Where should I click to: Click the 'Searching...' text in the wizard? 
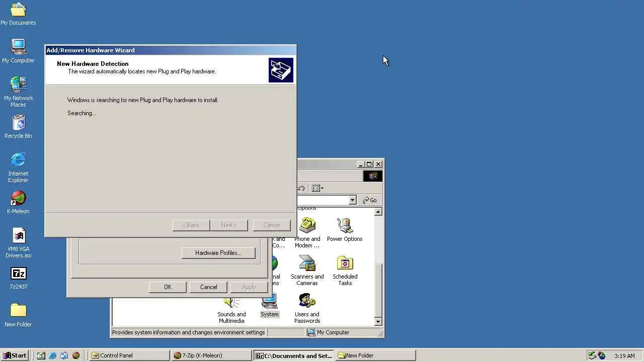pos(82,113)
